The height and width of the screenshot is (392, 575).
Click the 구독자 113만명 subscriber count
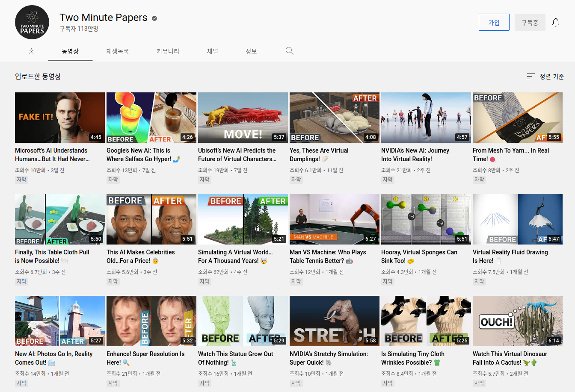79,29
